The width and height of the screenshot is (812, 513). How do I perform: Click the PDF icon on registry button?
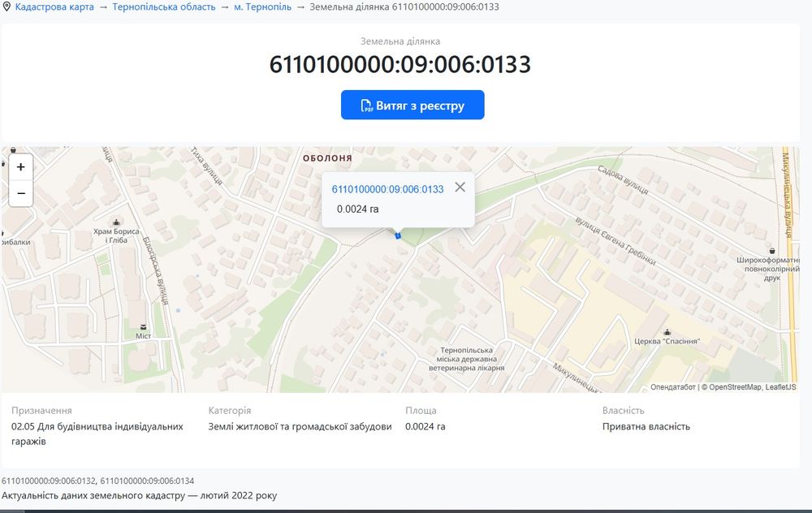(366, 106)
